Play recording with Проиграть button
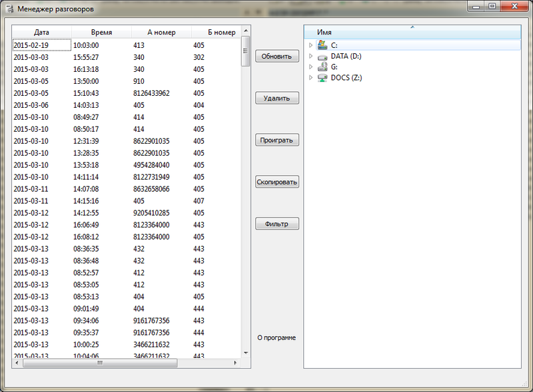This screenshot has width=533, height=392. (277, 140)
